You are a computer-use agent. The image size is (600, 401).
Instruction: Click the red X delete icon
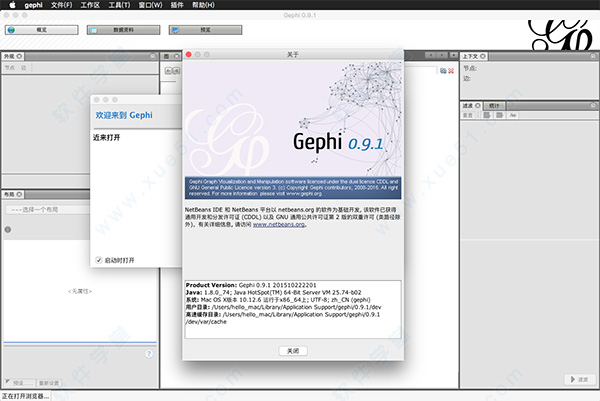click(x=451, y=71)
